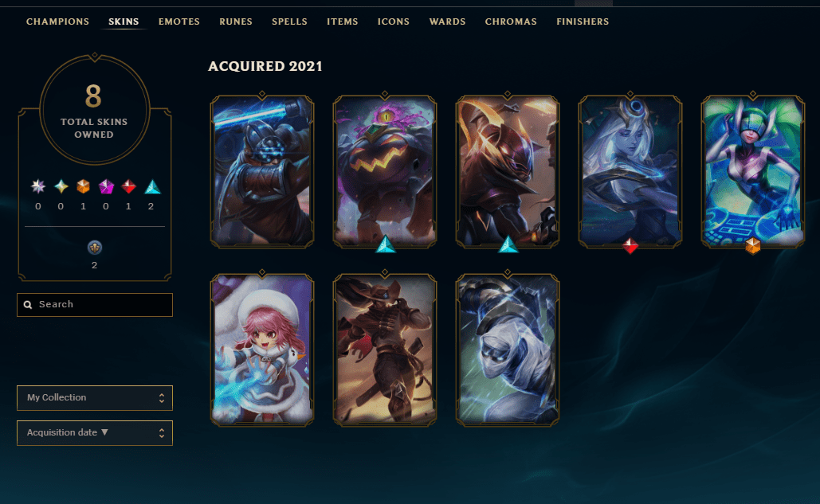Switch to the Champions tab
The height and width of the screenshot is (504, 820).
click(57, 21)
